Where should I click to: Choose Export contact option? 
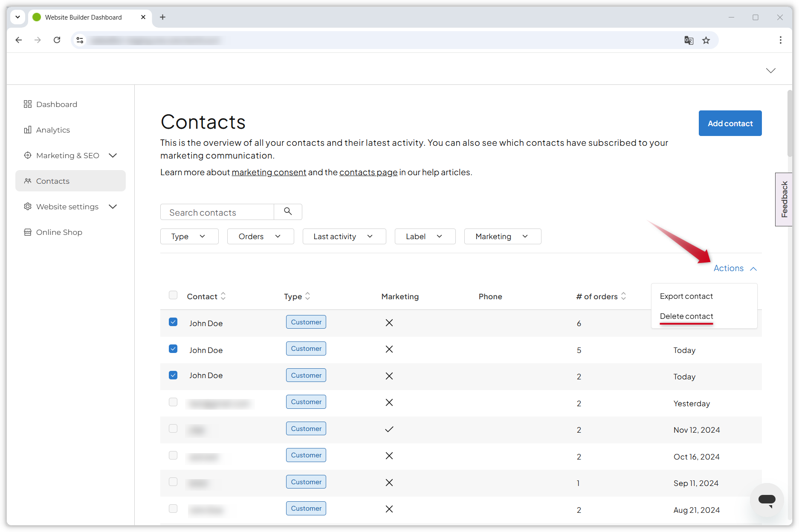tap(686, 296)
